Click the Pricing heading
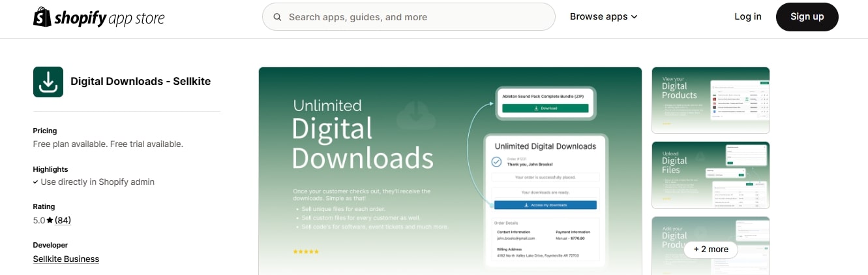Screen dimensions: 868x275 [x=45, y=131]
